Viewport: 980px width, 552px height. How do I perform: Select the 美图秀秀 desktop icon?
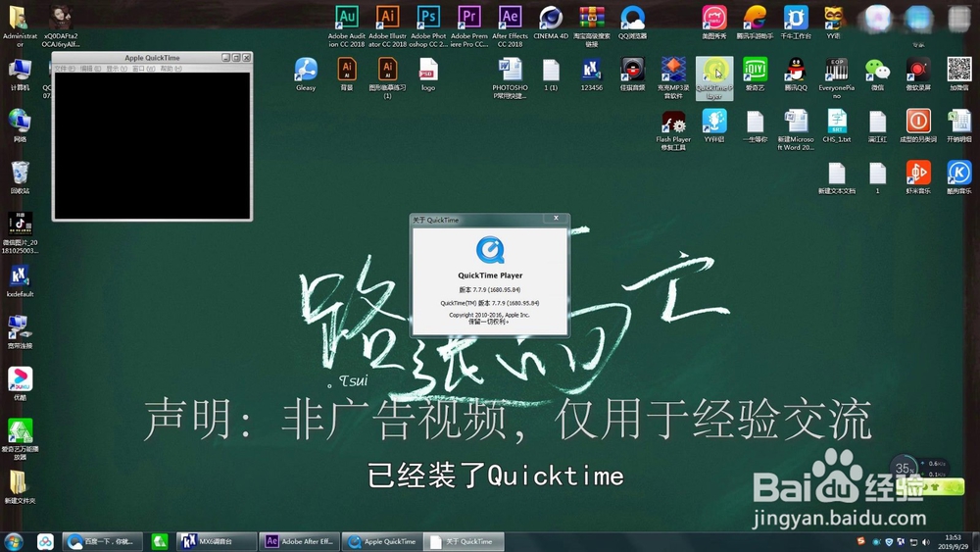(714, 23)
